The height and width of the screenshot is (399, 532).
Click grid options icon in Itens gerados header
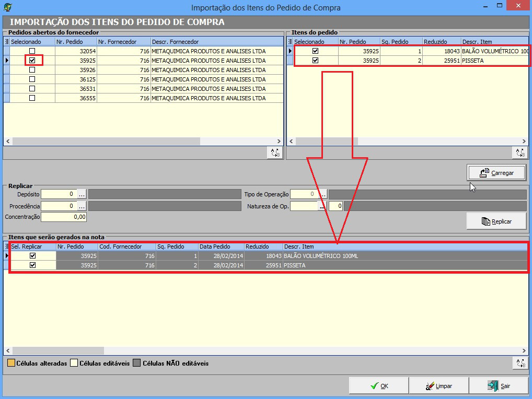point(7,247)
